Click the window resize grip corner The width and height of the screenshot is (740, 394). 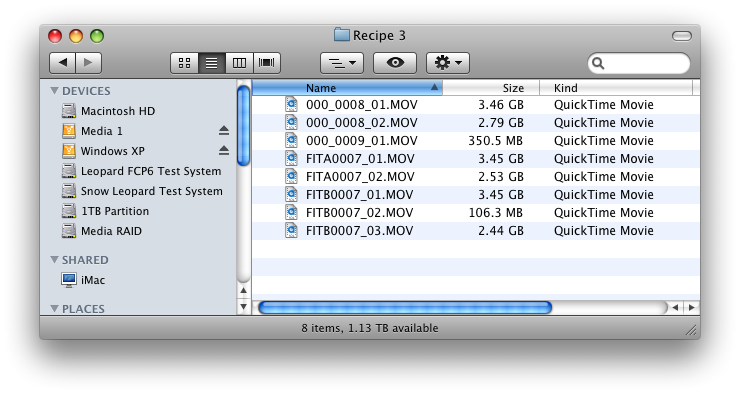click(x=692, y=331)
